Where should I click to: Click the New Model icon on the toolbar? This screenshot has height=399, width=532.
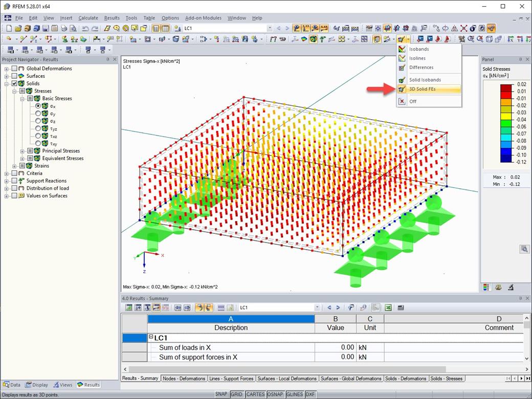[8, 28]
